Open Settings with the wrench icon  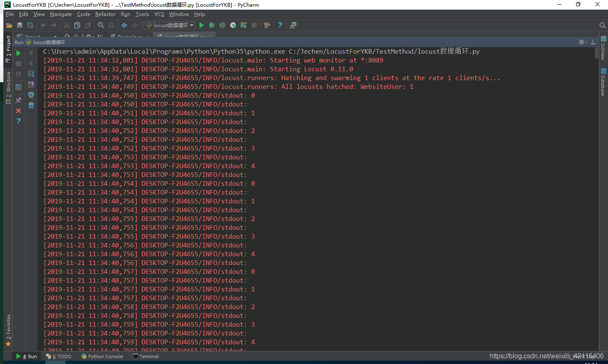click(267, 25)
